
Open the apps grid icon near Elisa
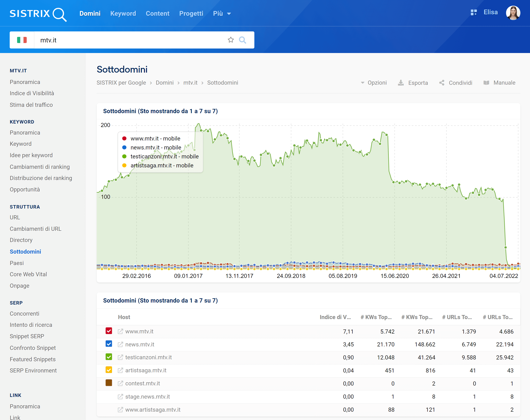[474, 13]
